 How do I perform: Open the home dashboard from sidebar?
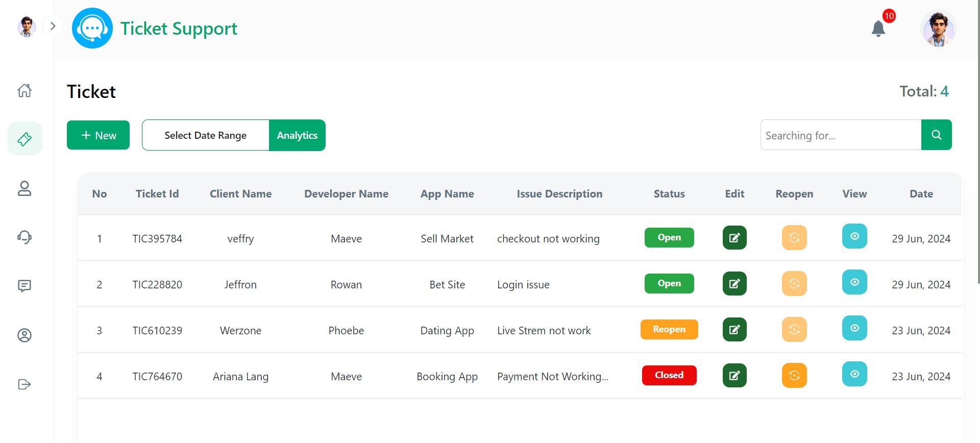24,90
